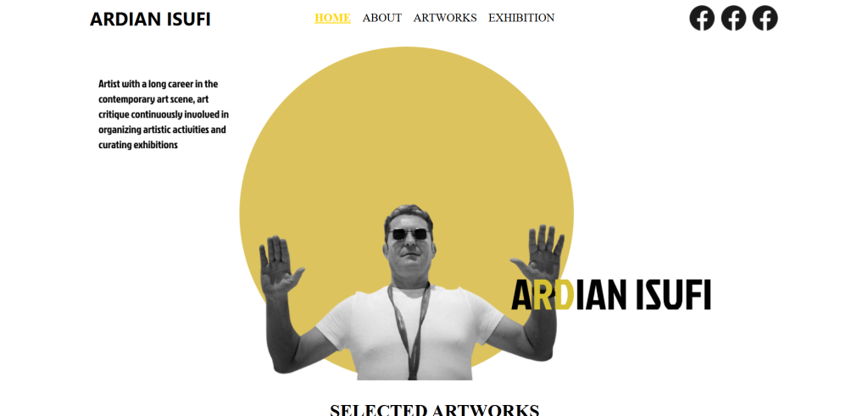Click the 'Artist with a long career' line
This screenshot has height=416, width=868.
coord(159,84)
